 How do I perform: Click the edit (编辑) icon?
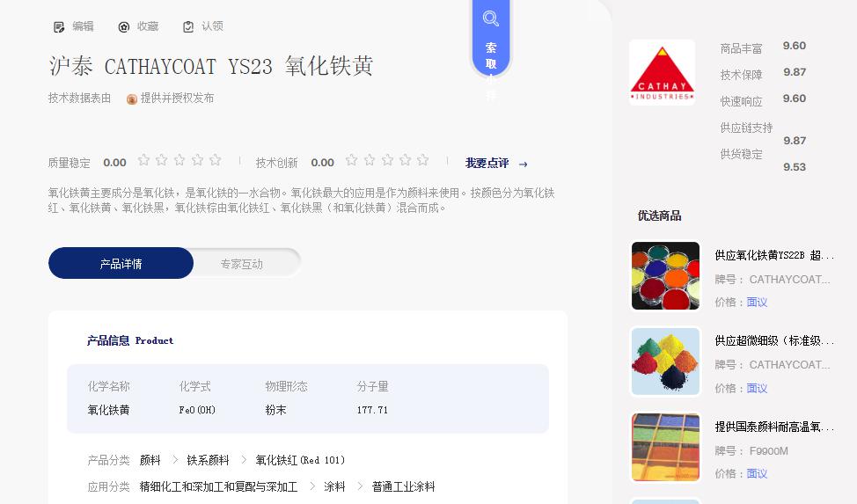pyautogui.click(x=58, y=26)
